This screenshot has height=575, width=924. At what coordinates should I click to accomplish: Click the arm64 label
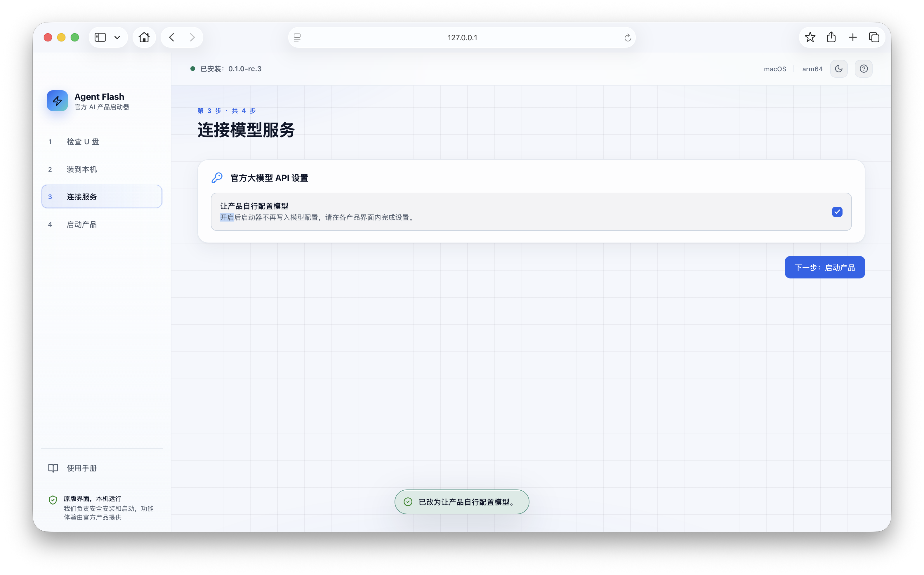812,69
